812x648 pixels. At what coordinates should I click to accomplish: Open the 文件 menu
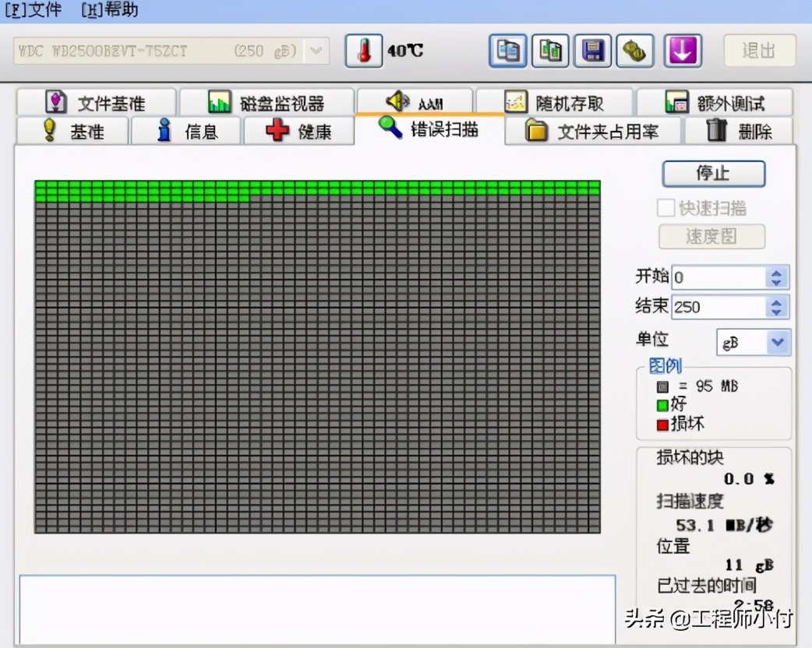33,10
